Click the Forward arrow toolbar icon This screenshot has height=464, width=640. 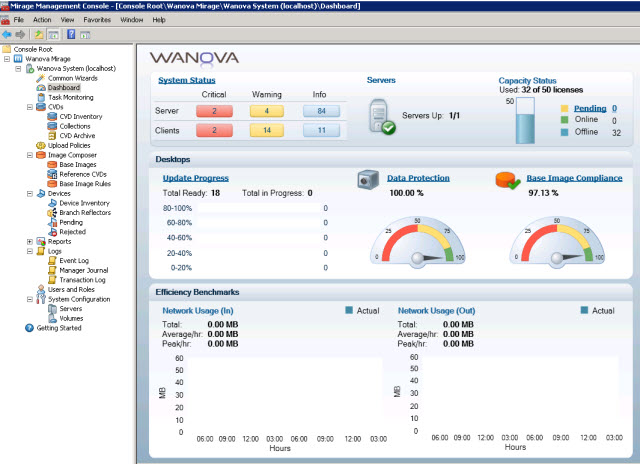tap(20, 35)
